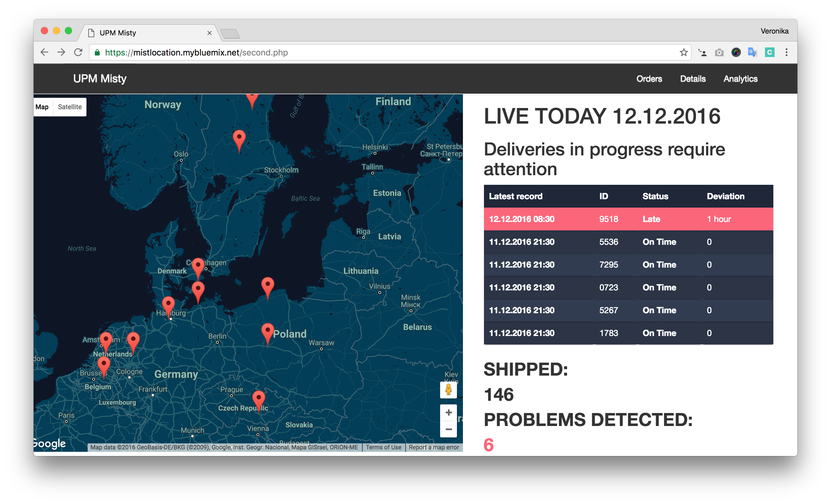Open Chrome three-dot menu
Viewport: 831px width, 504px height.
pos(786,52)
